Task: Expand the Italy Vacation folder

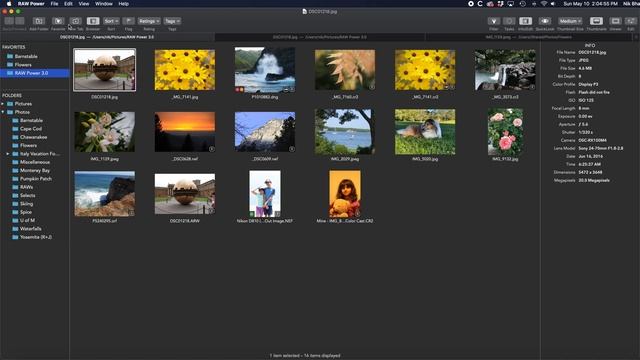Action: [x=8, y=154]
